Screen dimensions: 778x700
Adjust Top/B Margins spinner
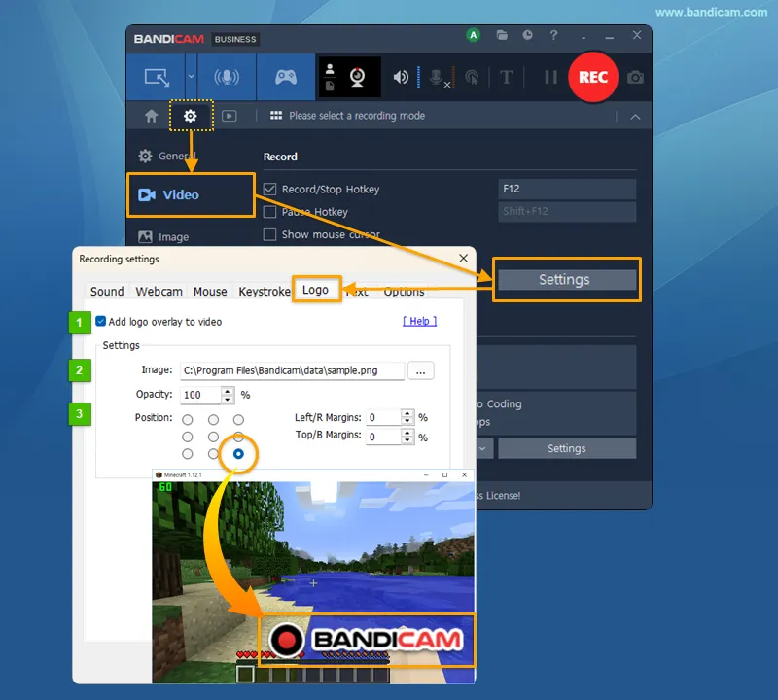407,437
